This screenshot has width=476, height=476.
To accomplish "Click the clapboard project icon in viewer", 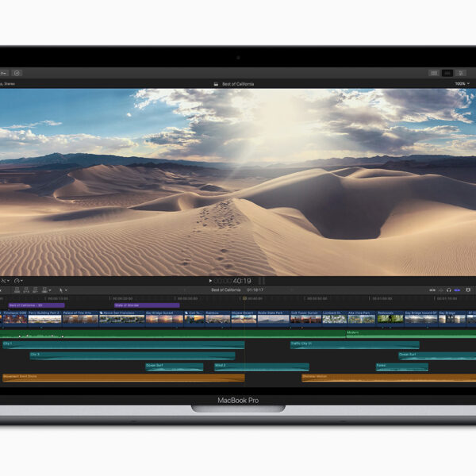I will 216,84.
